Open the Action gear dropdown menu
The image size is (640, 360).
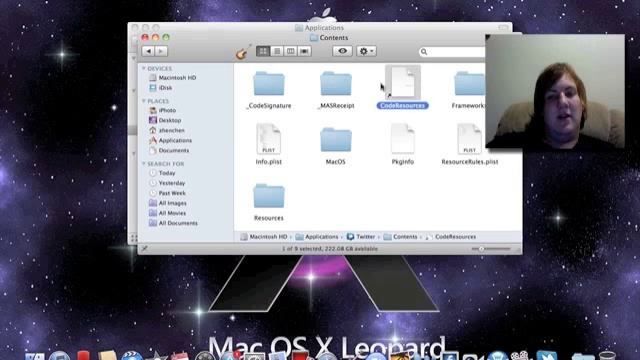pos(366,51)
